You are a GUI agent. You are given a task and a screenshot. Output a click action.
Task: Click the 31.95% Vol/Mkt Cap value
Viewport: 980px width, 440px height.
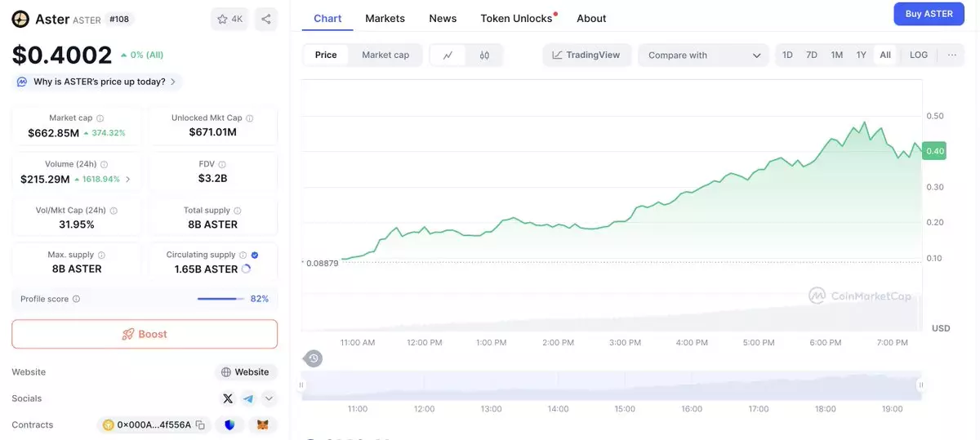coord(77,224)
